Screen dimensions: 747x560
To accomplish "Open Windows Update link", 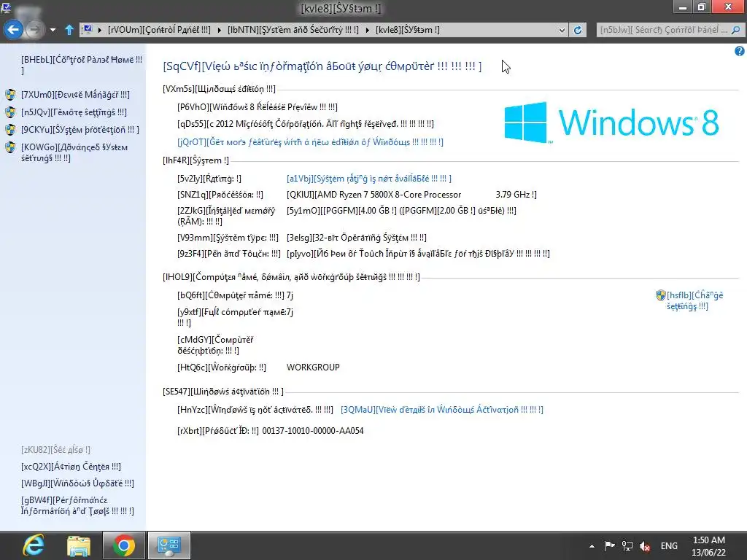I will coord(77,483).
